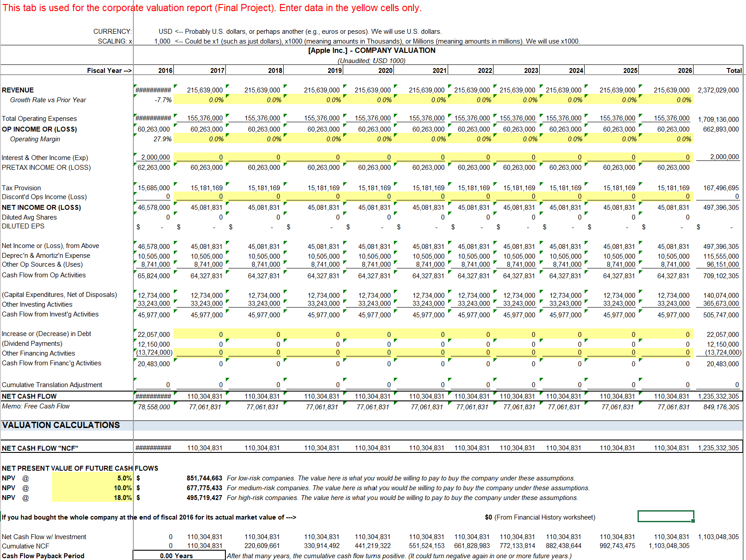Select the NPV 5.0% discount rate cell
The width and height of the screenshot is (746, 560).
pos(92,478)
